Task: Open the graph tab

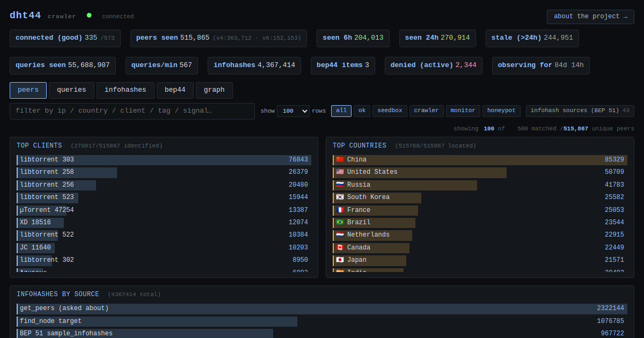Action: pos(214,90)
